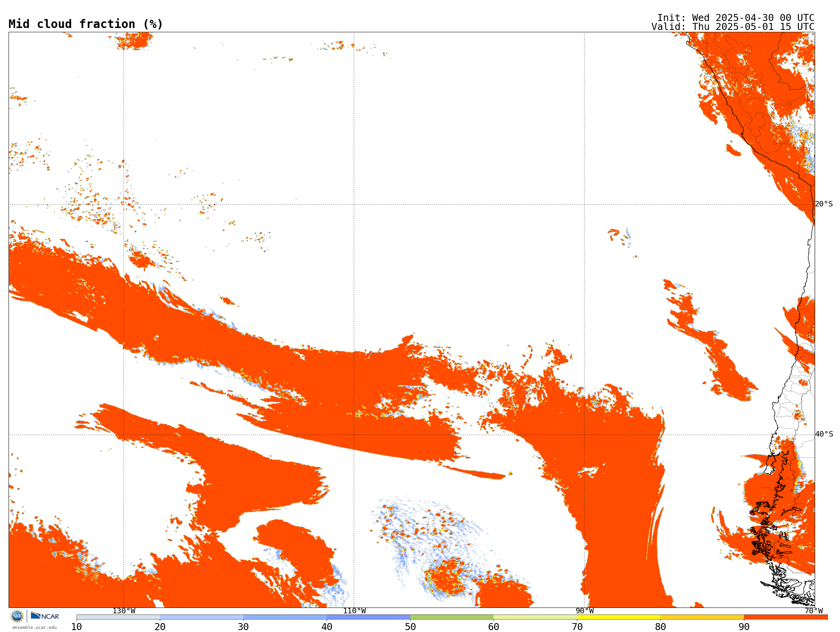Click the colorbar tick label 80
This screenshot has height=632, width=840.
[x=660, y=627]
